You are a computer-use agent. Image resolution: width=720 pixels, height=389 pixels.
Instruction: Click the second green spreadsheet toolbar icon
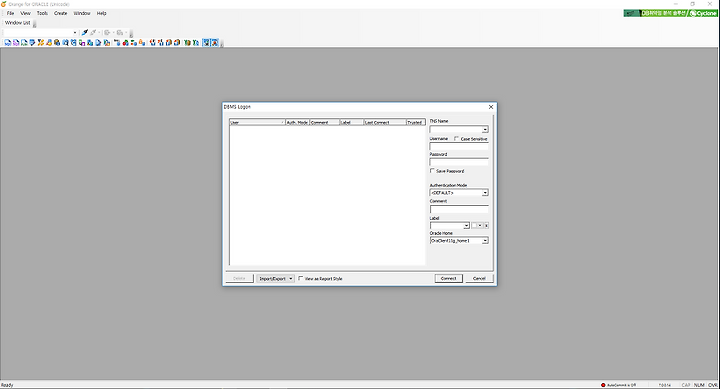pos(196,43)
